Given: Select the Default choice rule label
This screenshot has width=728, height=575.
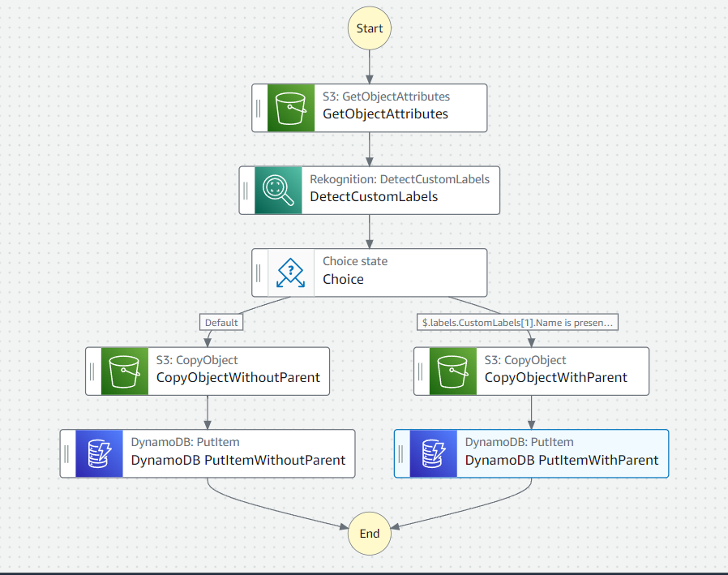Looking at the screenshot, I should 221,322.
